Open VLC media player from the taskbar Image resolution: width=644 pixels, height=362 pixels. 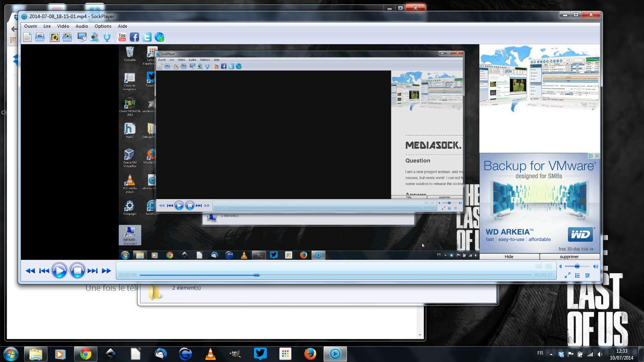(x=210, y=354)
